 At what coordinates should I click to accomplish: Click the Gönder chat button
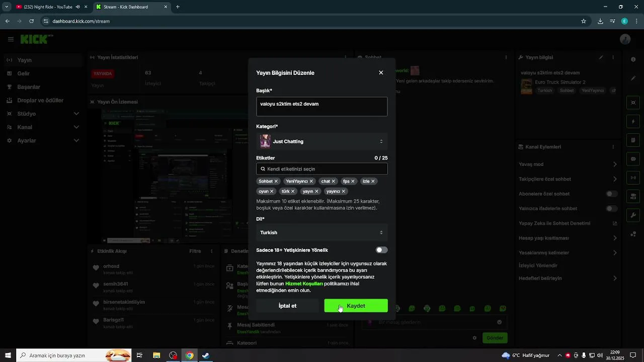tap(495, 338)
